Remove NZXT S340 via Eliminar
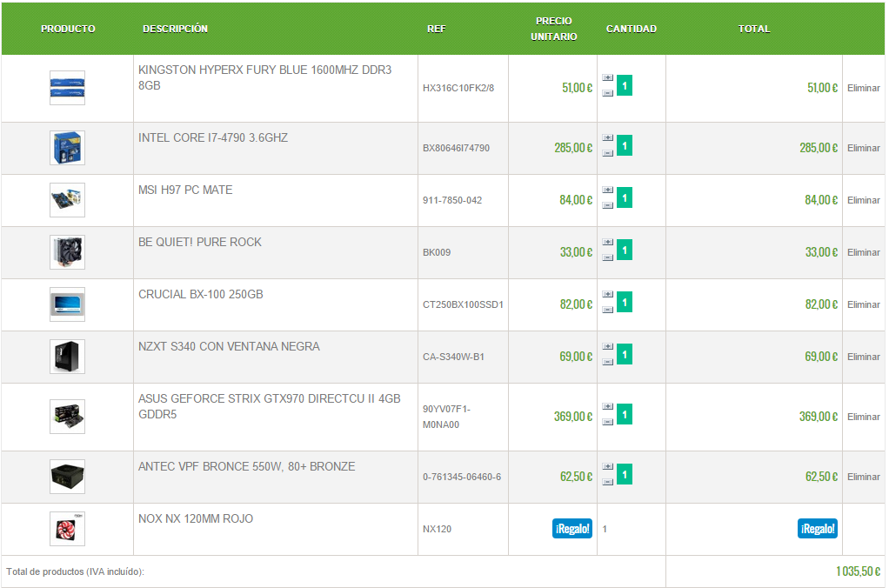Image resolution: width=889 pixels, height=588 pixels. [x=864, y=357]
